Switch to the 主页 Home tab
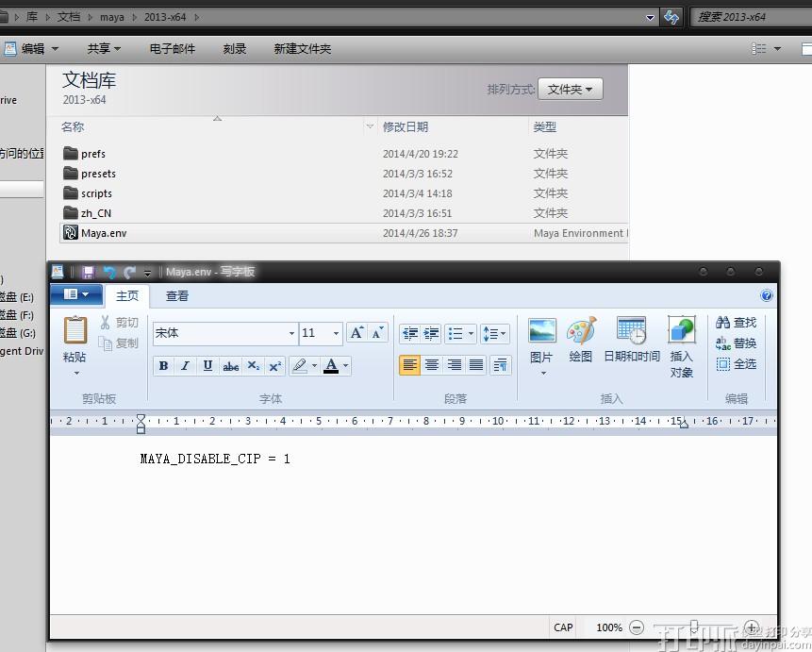Image resolution: width=812 pixels, height=652 pixels. pyautogui.click(x=127, y=296)
